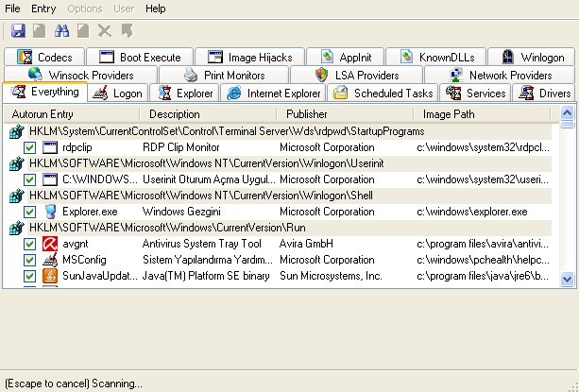Viewport: 579px width, 392px height.
Task: Click the MSConfig entry icon
Action: pyautogui.click(x=50, y=260)
